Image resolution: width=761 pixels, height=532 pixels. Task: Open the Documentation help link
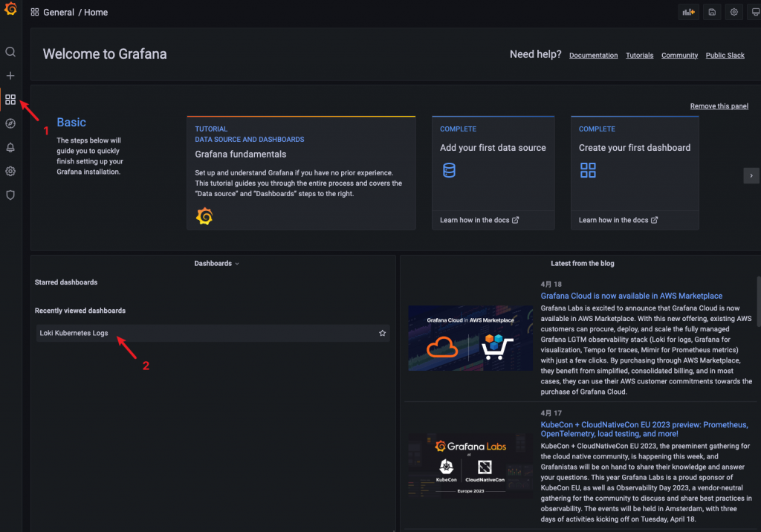(x=593, y=55)
